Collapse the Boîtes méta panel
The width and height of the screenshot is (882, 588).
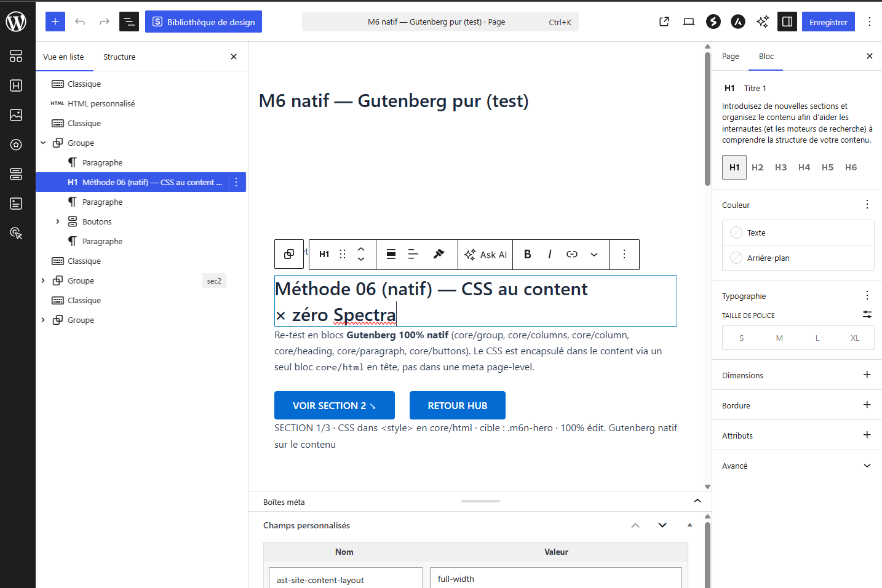[697, 501]
